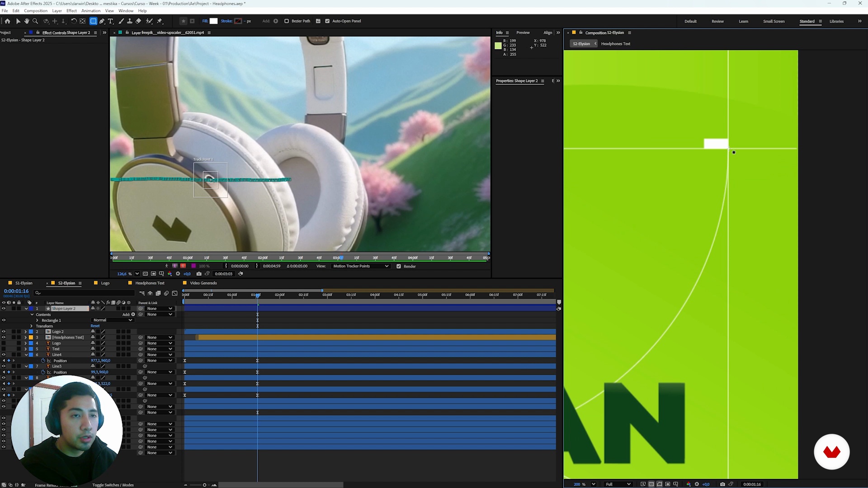Switch to the Review workspace

tap(717, 22)
